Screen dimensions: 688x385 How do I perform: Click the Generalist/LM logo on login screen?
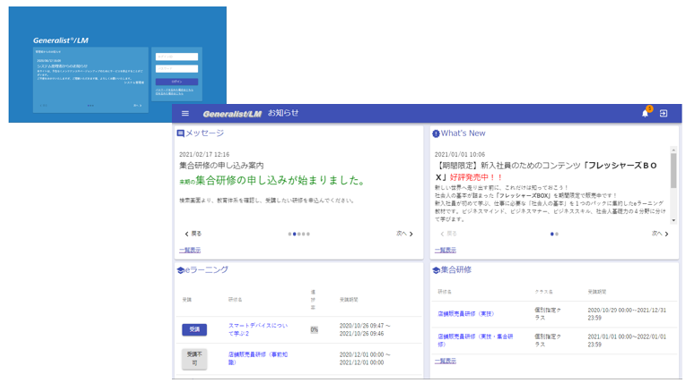pyautogui.click(x=61, y=40)
